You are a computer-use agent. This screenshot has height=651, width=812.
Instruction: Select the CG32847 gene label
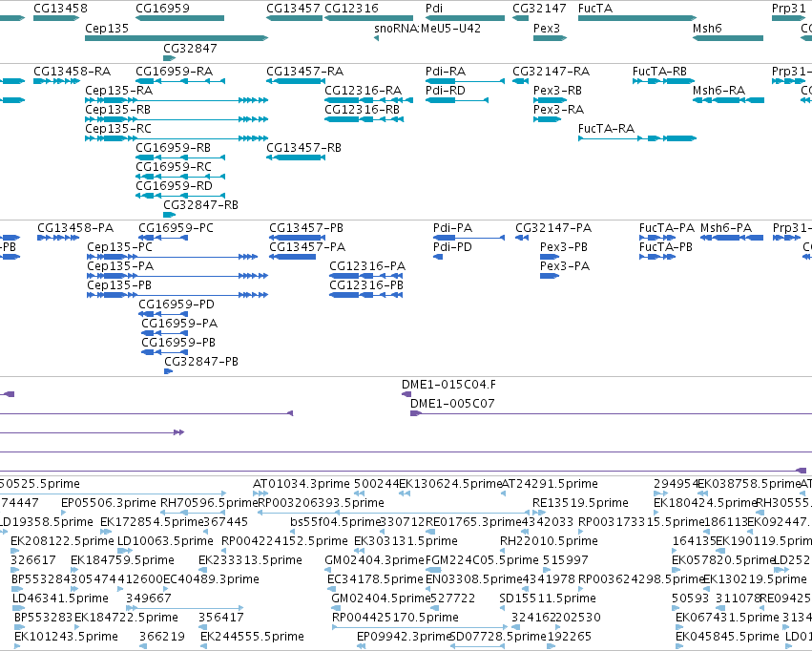click(x=190, y=48)
